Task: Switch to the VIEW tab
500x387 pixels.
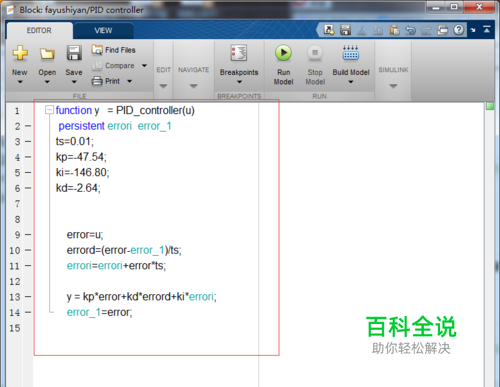Action: pyautogui.click(x=103, y=31)
